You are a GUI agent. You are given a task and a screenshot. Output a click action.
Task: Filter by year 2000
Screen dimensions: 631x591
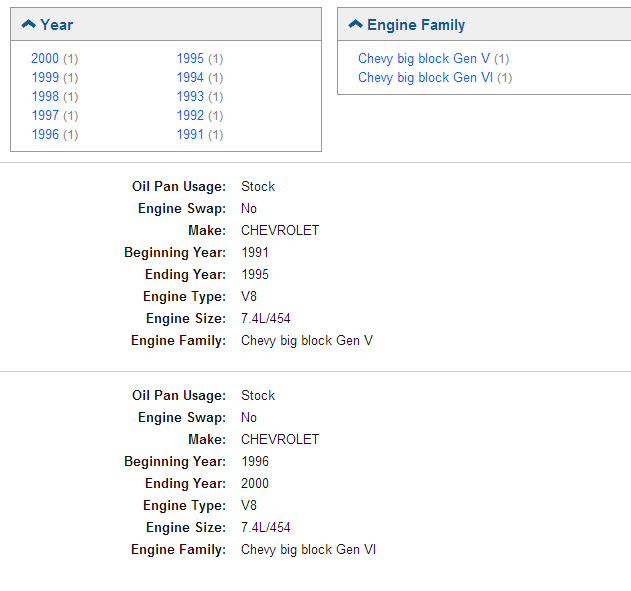pyautogui.click(x=45, y=58)
